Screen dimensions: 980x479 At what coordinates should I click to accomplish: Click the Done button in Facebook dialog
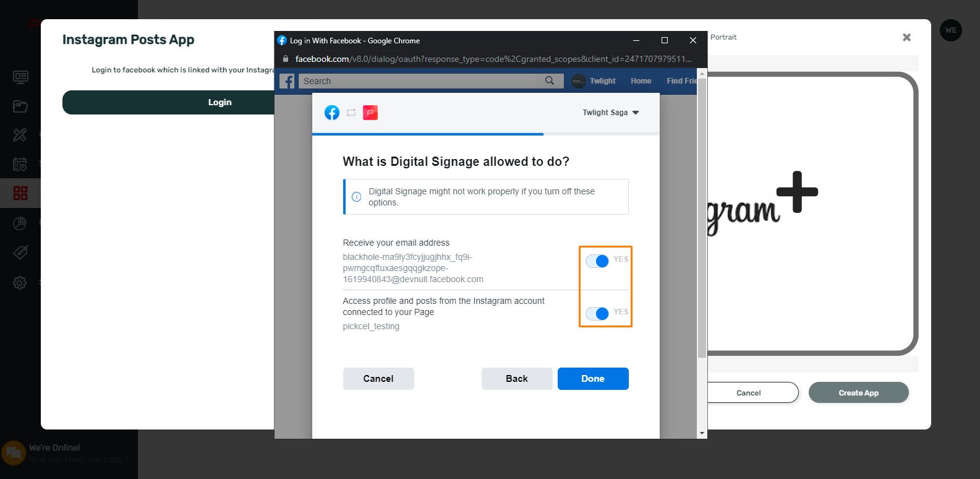(x=593, y=379)
